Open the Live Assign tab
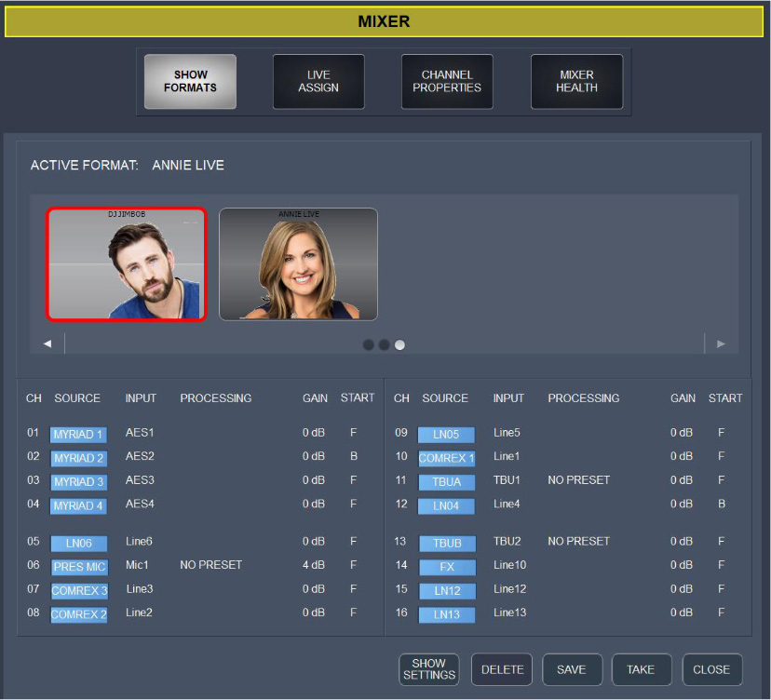This screenshot has width=771, height=700. point(318,82)
